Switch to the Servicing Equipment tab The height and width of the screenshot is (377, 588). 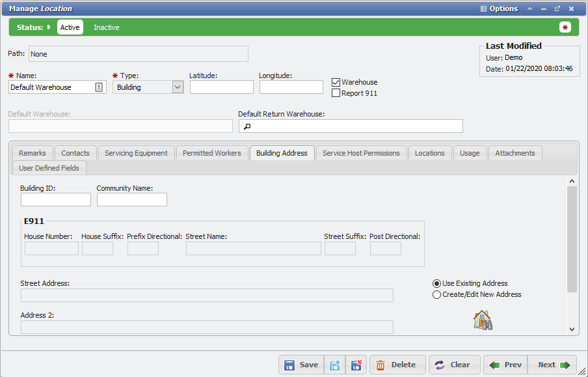tap(136, 153)
